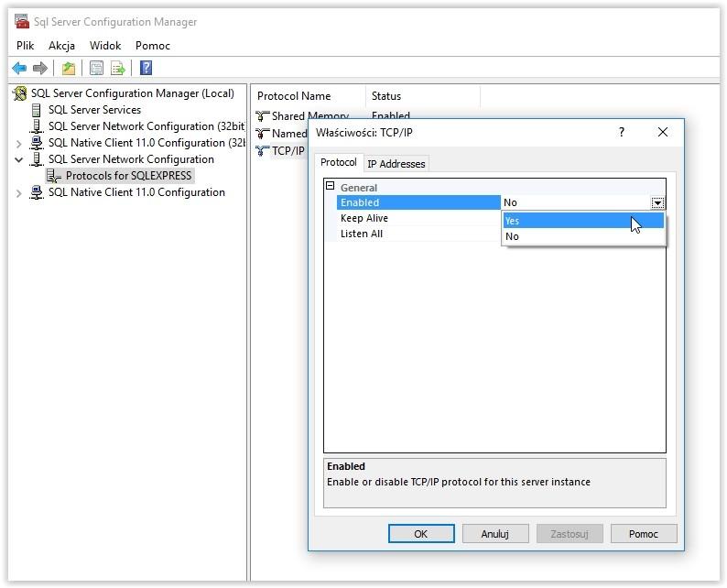Open the Widok menu
The width and height of the screenshot is (727, 588).
click(x=105, y=46)
